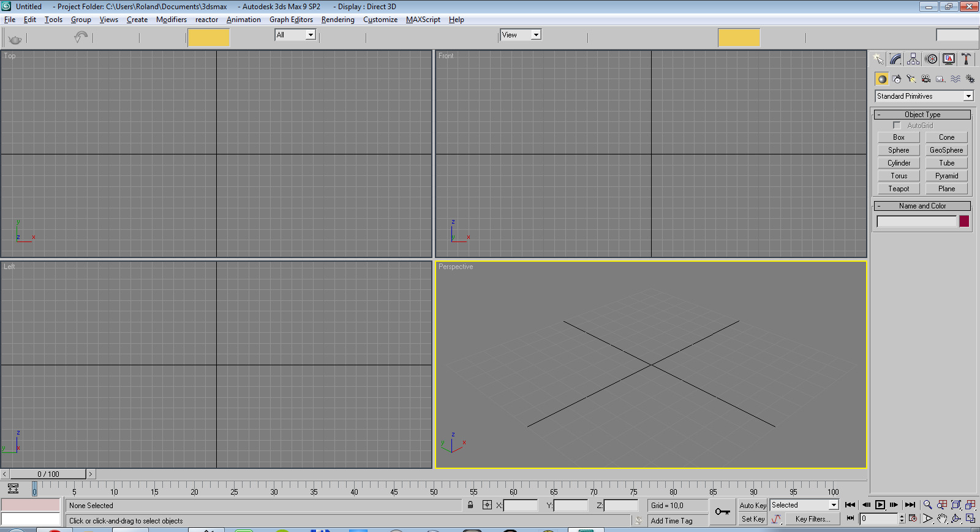Image resolution: width=980 pixels, height=532 pixels.
Task: Open the Hierarchy panel tab
Action: [x=913, y=59]
